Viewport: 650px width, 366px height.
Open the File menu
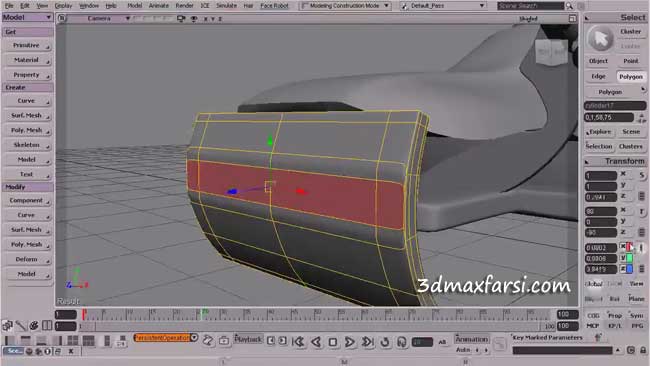[x=9, y=6]
